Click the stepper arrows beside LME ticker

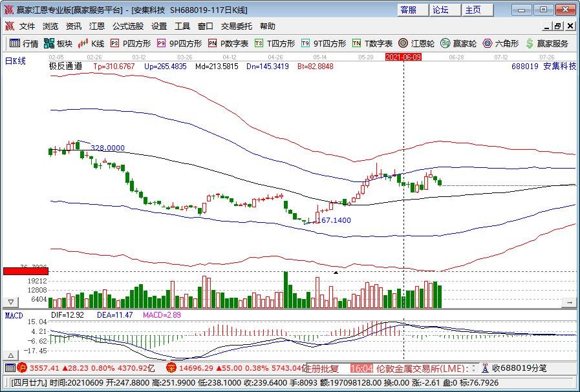click(475, 368)
